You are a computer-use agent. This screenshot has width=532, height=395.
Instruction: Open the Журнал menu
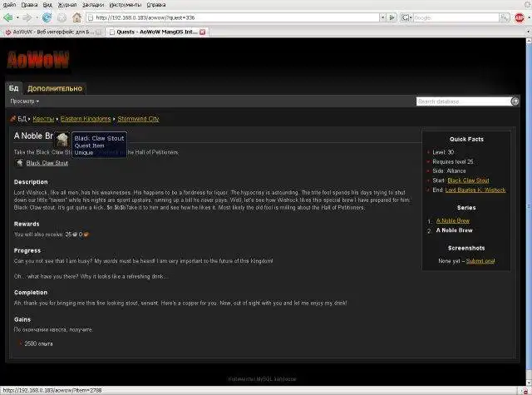pyautogui.click(x=67, y=5)
